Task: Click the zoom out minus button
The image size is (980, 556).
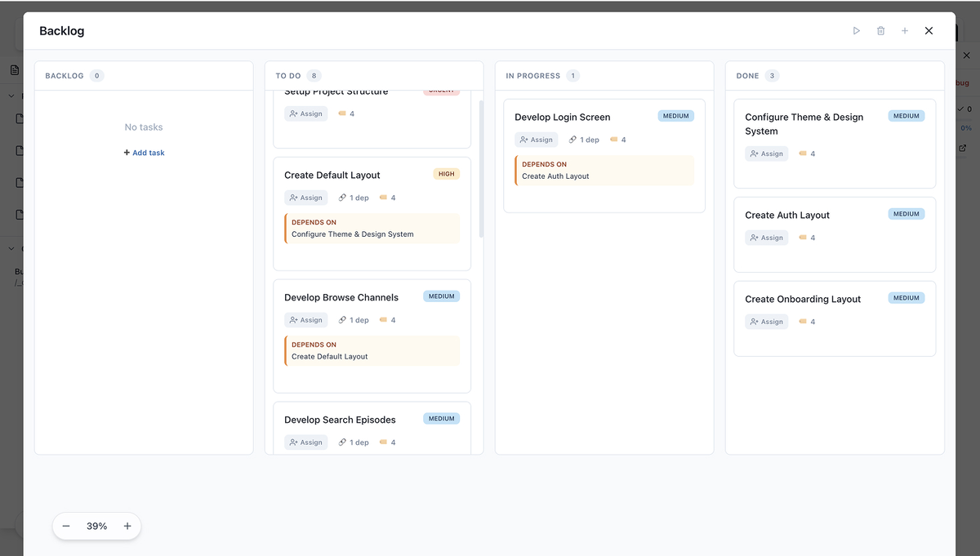Action: click(x=66, y=526)
